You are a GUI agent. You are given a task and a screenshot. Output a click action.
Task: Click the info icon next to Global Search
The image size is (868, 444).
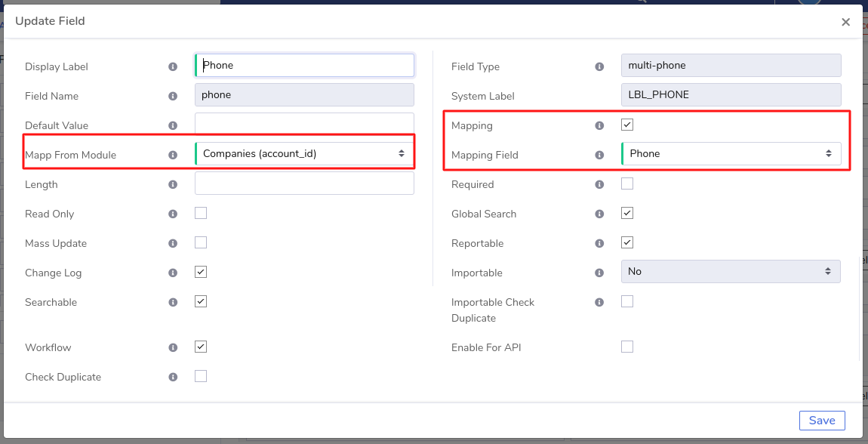(599, 214)
